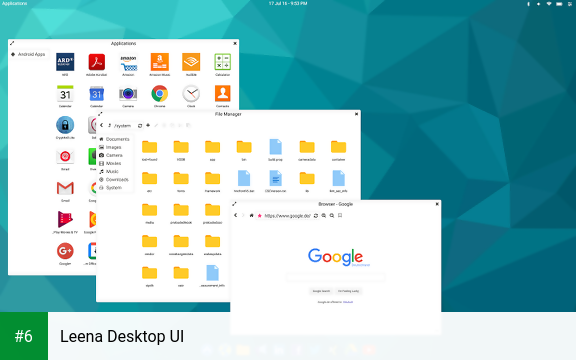Launch the Chrome app

[x=160, y=94]
